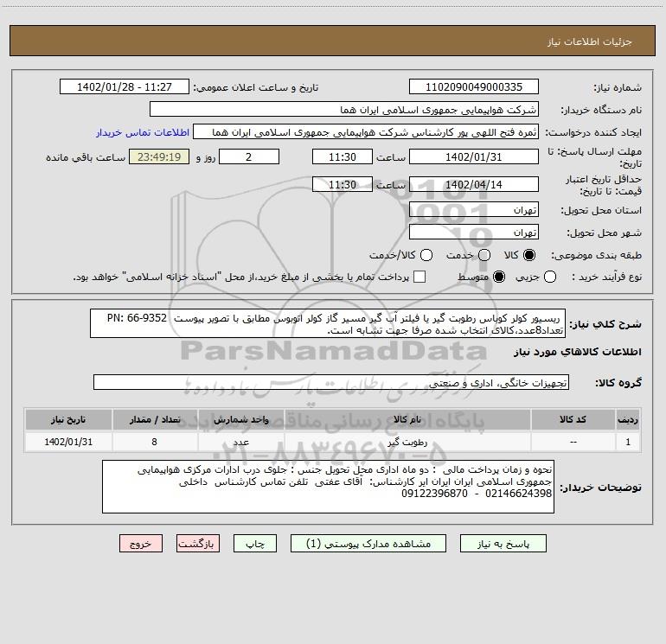Viewport: 666px width, 644px height.
Task: Select the خدمت radio option
Action: point(484,255)
